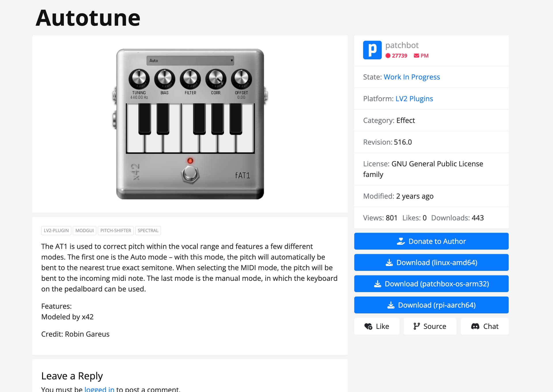Click the TUNING knob on the pedal
Image resolution: width=553 pixels, height=392 pixels.
139,79
